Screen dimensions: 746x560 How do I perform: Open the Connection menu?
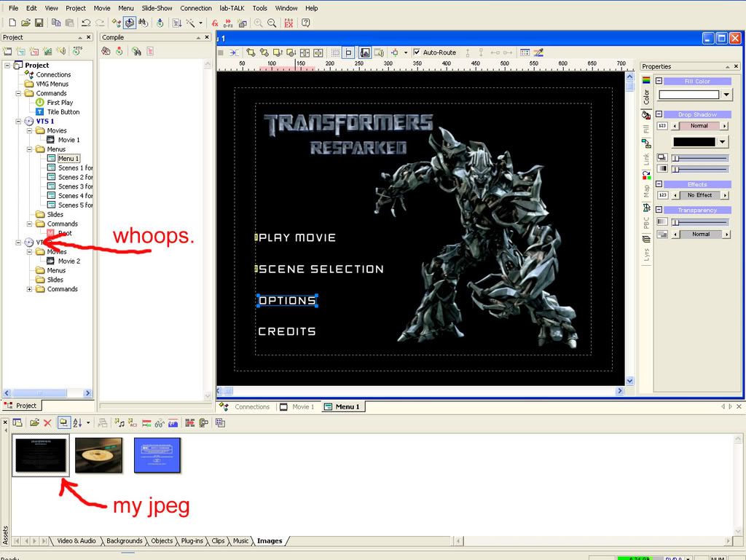[196, 8]
